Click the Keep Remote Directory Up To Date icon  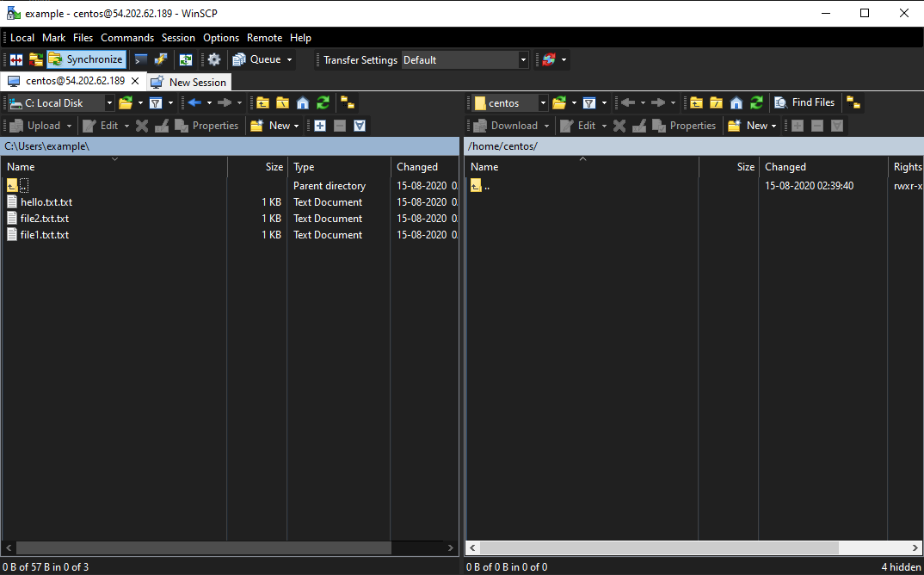point(186,59)
